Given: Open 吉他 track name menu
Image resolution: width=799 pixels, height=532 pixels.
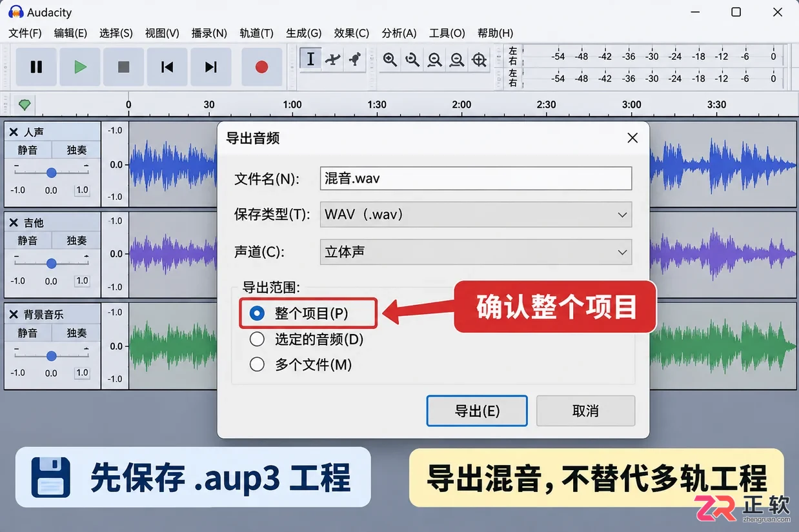Looking at the screenshot, I should [x=34, y=223].
